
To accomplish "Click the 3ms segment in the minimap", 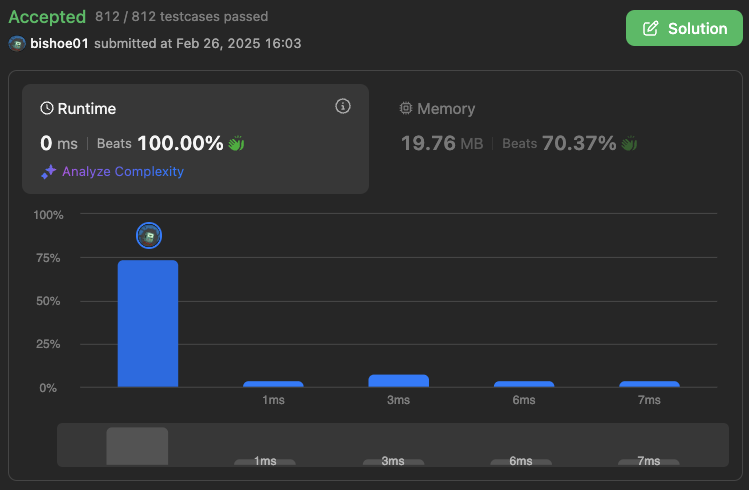I will [x=393, y=462].
